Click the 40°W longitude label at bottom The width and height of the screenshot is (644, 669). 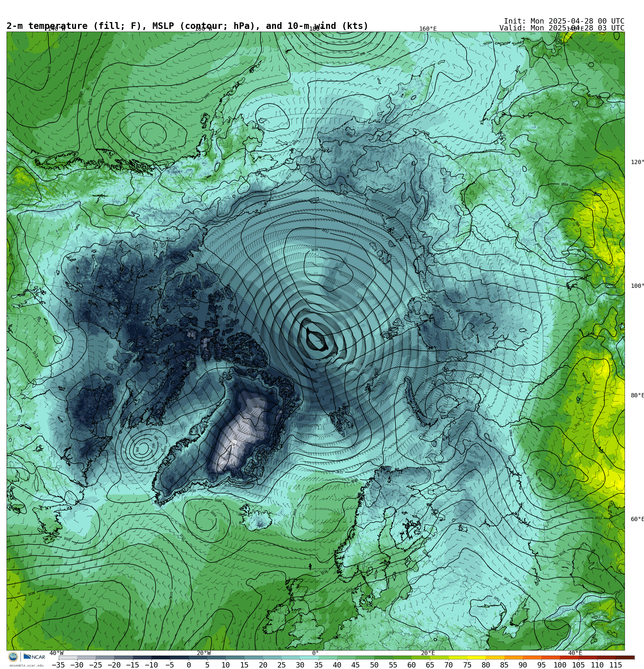tap(56, 653)
